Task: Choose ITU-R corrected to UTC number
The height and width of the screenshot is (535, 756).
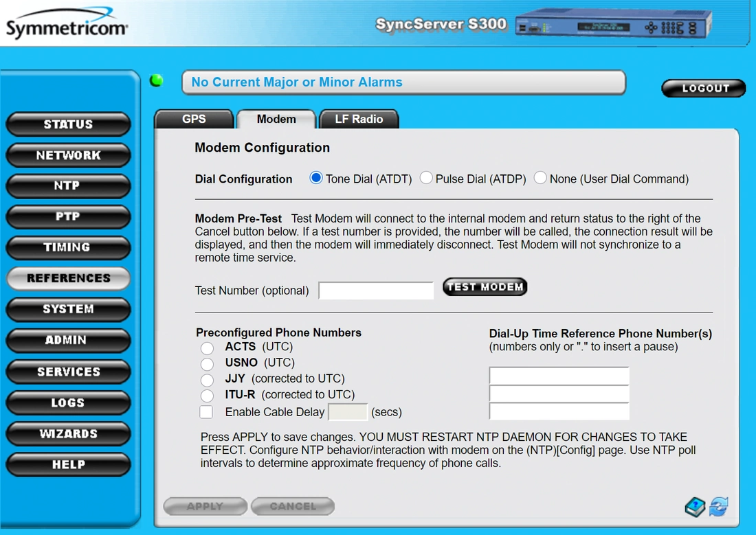Action: click(x=208, y=396)
